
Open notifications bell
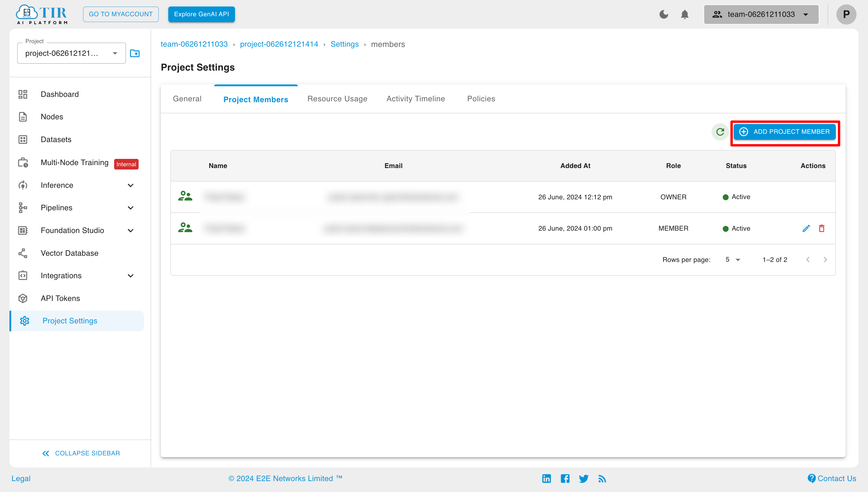[685, 14]
